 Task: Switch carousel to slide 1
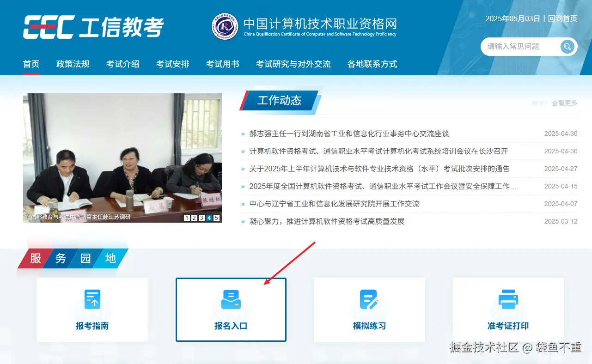pos(187,218)
